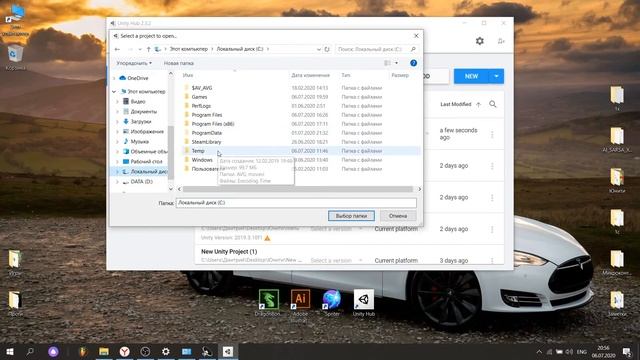Click Этот компьютер breadcrumb in address bar
640x360 pixels.
(189, 49)
